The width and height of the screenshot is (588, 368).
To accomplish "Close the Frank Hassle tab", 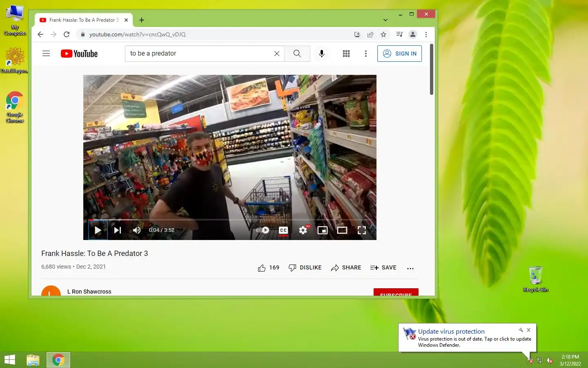I will tap(126, 20).
